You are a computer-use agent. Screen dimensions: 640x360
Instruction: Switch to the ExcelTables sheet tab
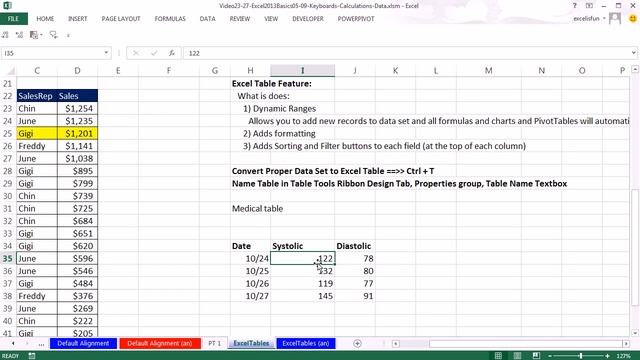point(251,343)
